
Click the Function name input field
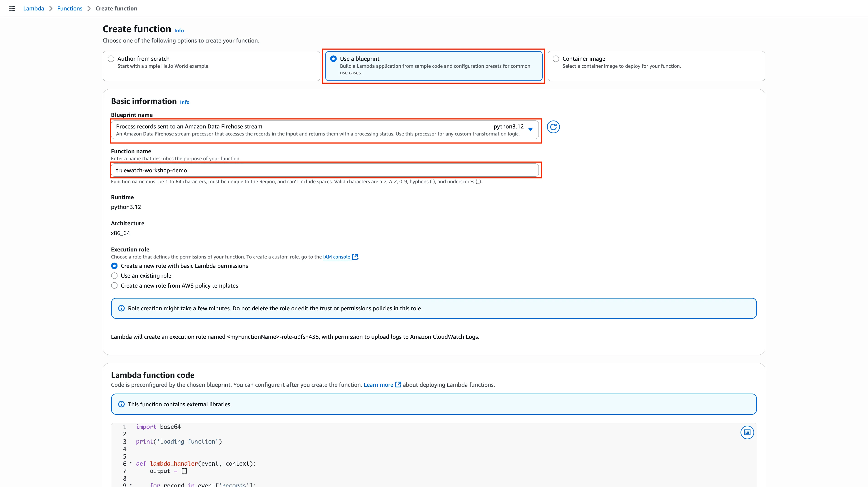point(324,170)
